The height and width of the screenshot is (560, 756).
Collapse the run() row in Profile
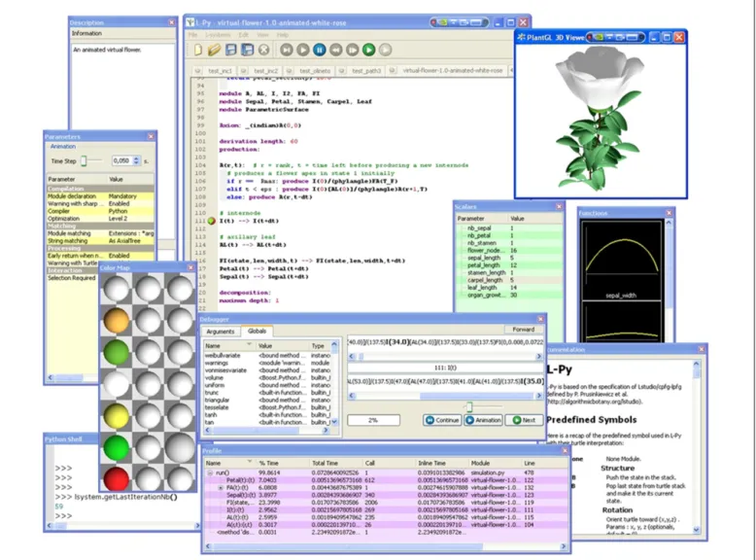point(210,473)
